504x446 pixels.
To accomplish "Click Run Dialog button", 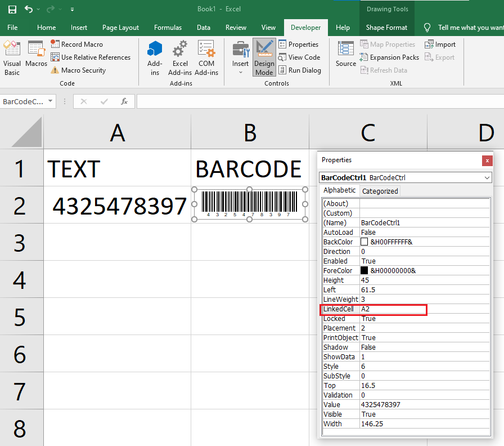I will (300, 70).
